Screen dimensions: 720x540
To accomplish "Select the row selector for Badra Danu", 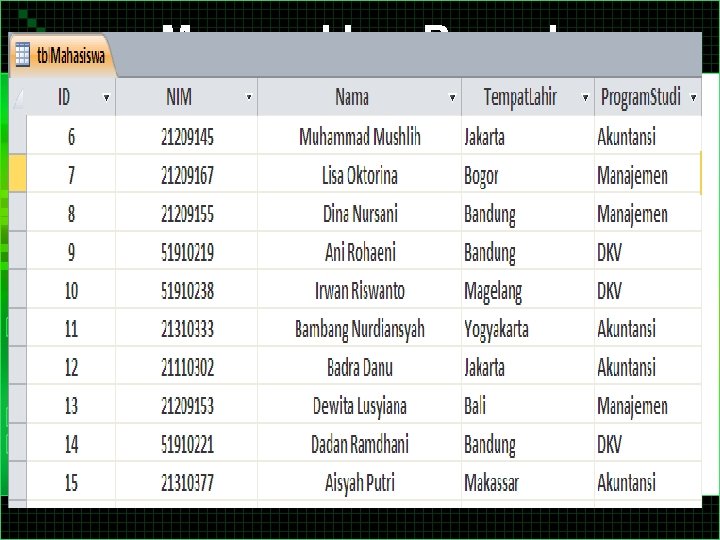I will pos(18,366).
